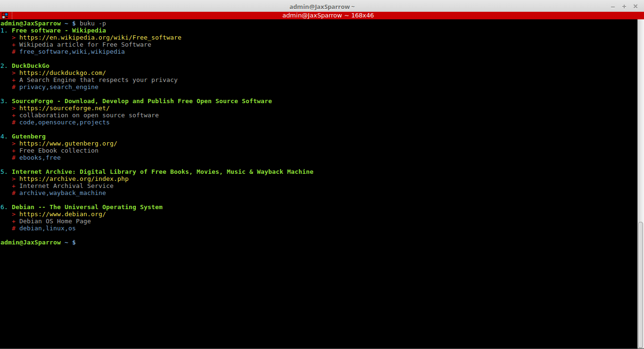Minimize the admin@JaxSparrow terminal window

pos(613,7)
